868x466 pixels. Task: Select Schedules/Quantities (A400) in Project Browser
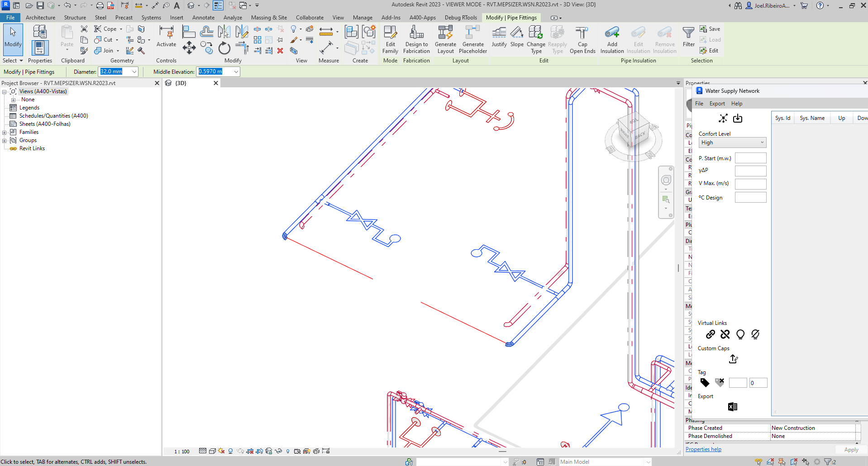click(53, 116)
